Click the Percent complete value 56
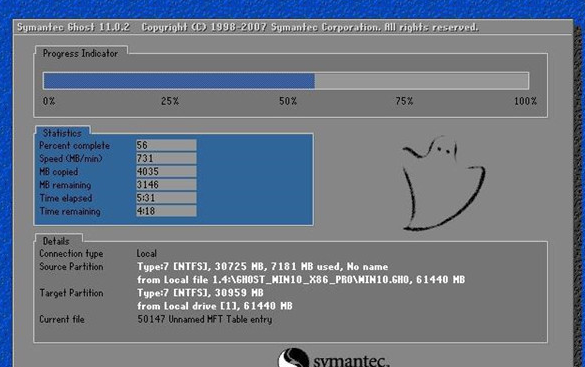This screenshot has width=585, height=367. coord(166,145)
